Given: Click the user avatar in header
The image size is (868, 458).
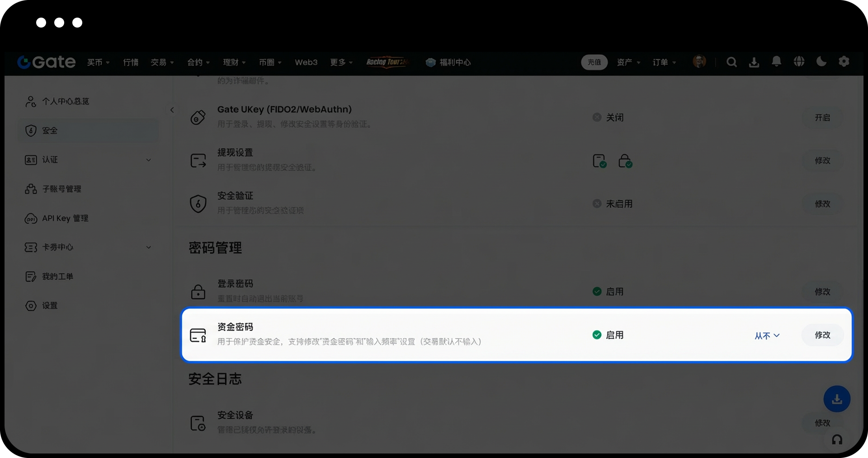Looking at the screenshot, I should (699, 62).
